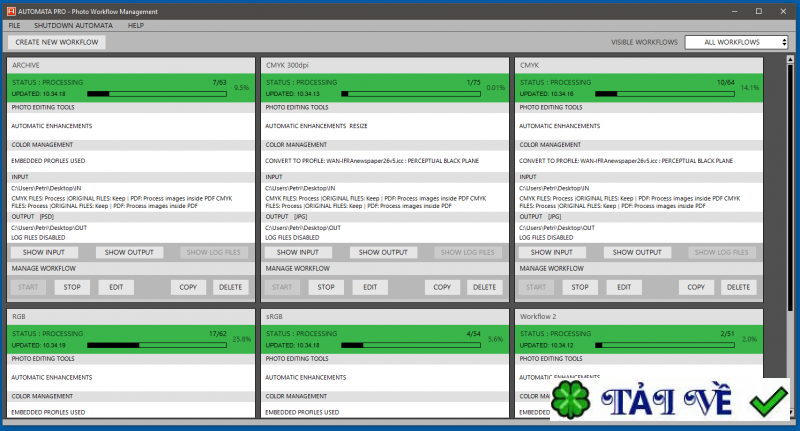Click START in ARCHIVE workflow
The width and height of the screenshot is (800, 431).
point(28,287)
